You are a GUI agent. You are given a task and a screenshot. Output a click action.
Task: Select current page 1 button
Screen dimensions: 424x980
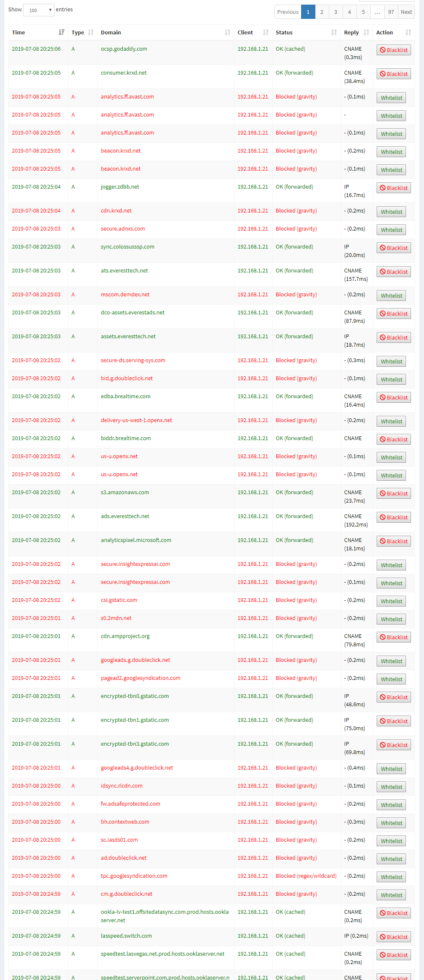[x=308, y=12]
